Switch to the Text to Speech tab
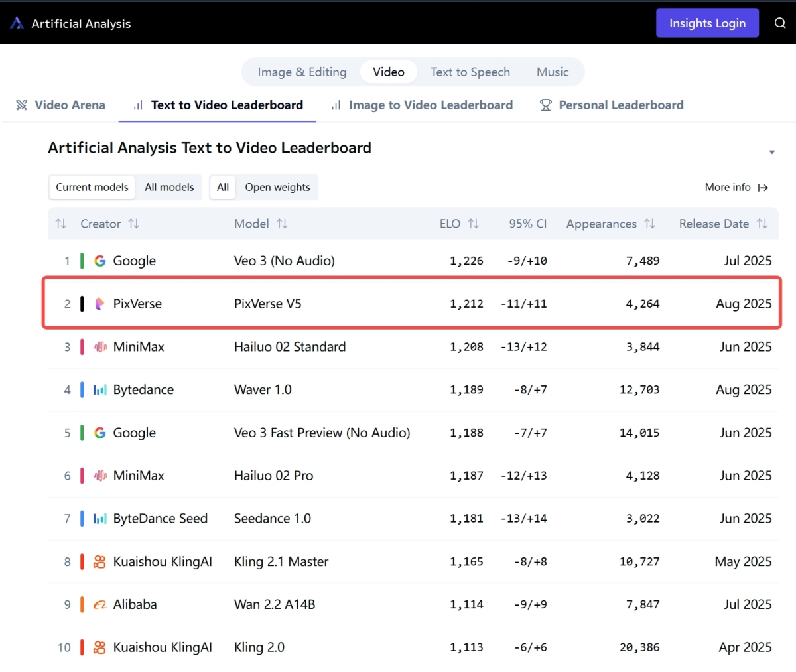 point(470,72)
